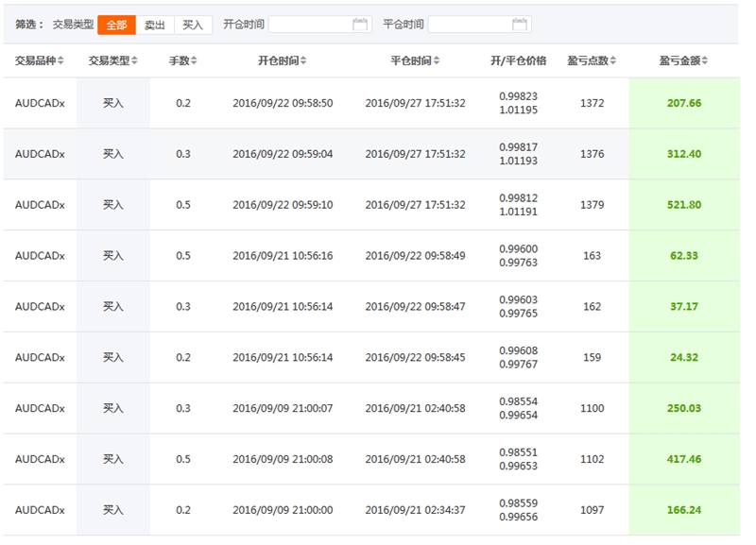The image size is (756, 545).
Task: Select profit amount 312.40
Action: (x=684, y=154)
